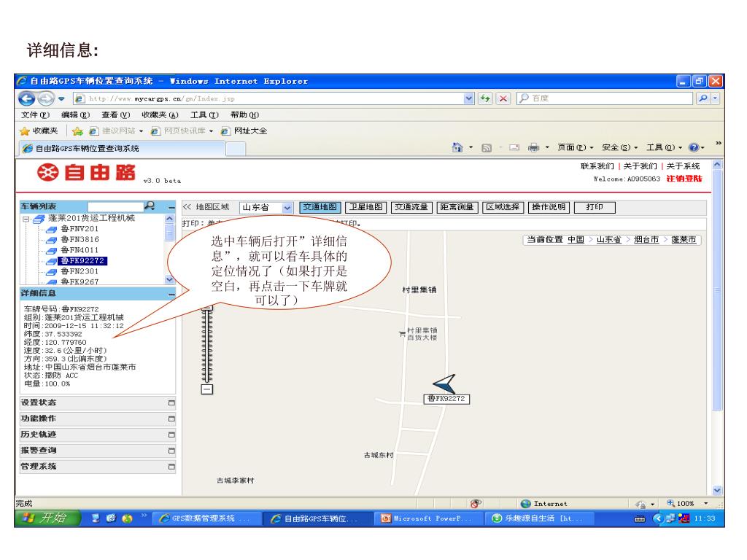The image size is (747, 560).
Task: Click the printer icon in command bar
Action: coord(533,147)
